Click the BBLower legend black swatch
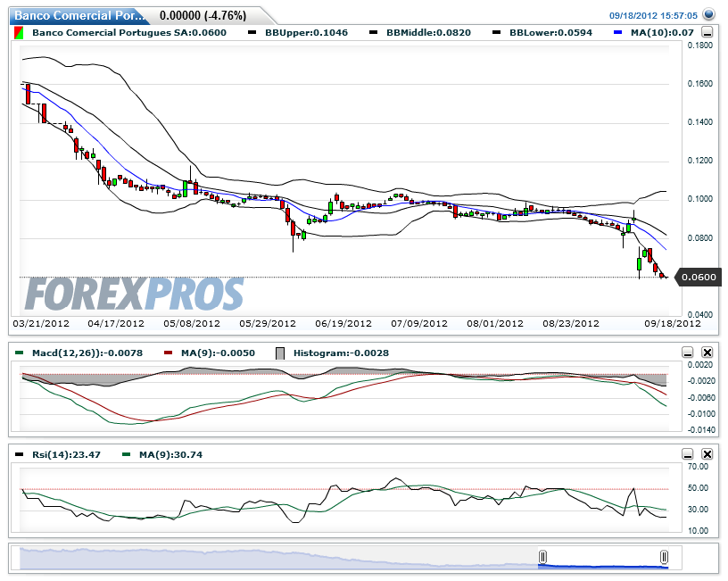Viewport: 728px width, 581px height. point(496,32)
